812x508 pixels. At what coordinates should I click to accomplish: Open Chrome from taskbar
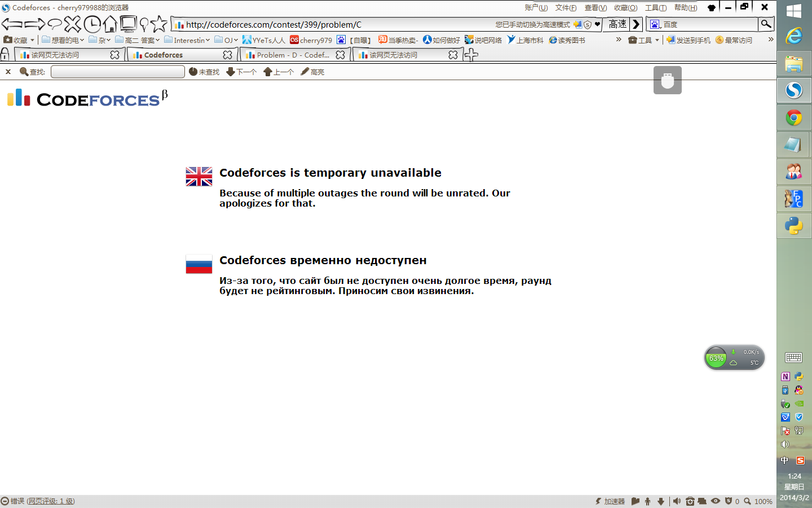coord(794,117)
